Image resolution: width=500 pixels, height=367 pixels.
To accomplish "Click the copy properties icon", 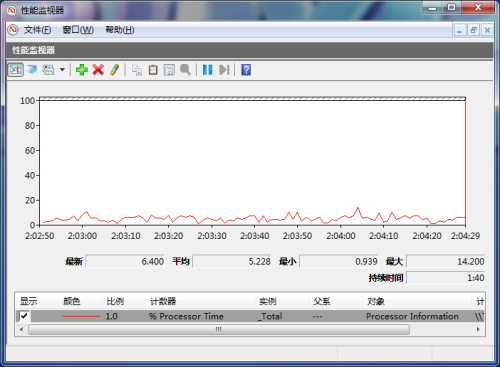I will click(x=137, y=70).
